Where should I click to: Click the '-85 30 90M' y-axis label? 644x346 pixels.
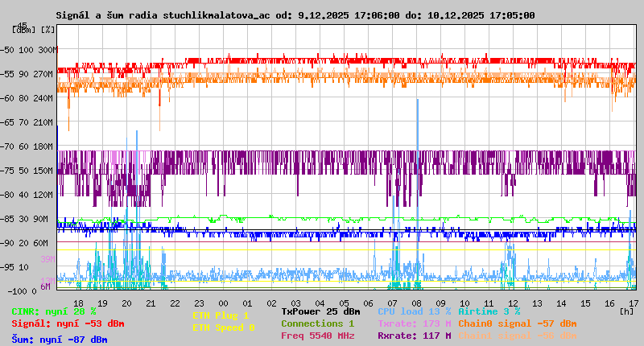coord(26,219)
